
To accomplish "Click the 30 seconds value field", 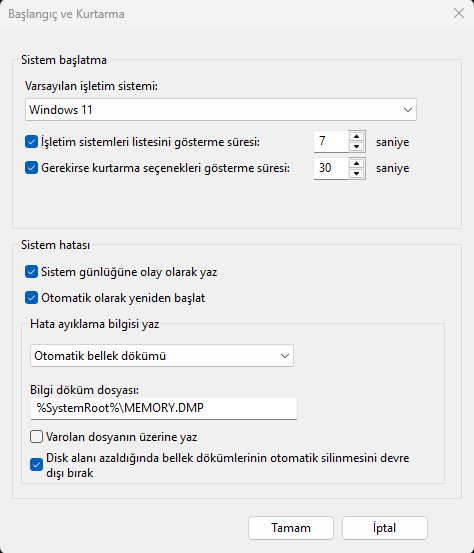I will [x=331, y=168].
